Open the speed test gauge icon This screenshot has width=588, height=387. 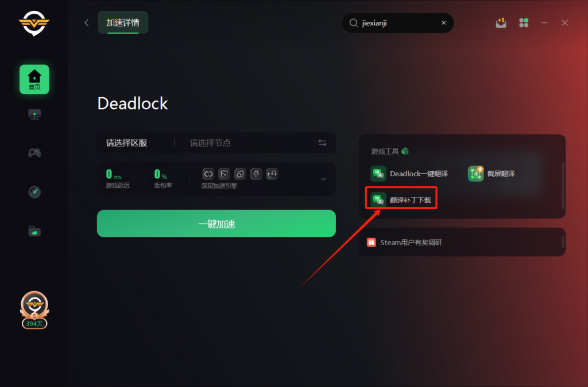[34, 192]
